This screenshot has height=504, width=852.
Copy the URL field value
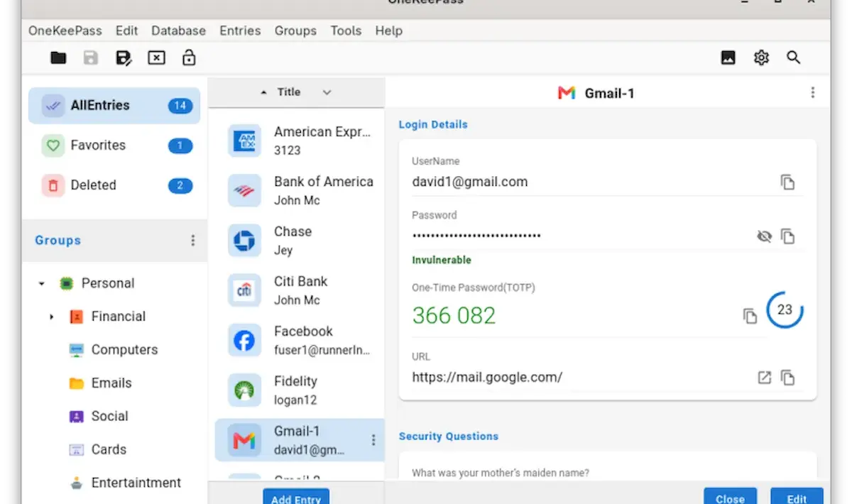(787, 378)
